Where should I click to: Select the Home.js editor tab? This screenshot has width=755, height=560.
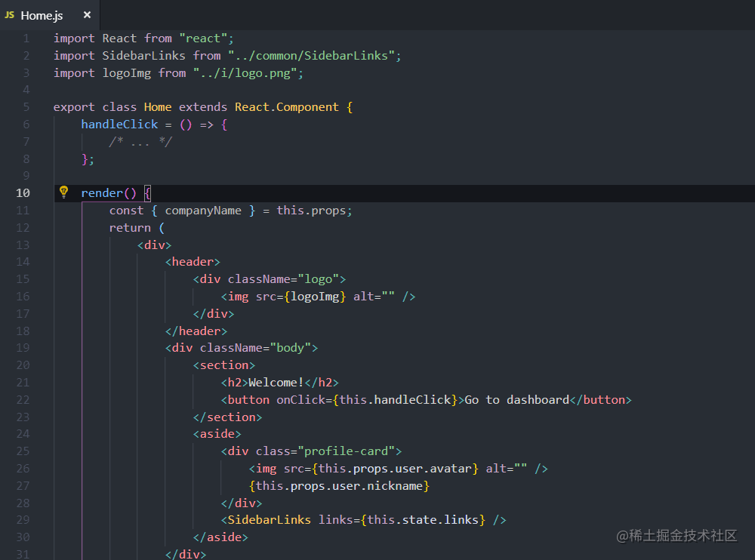42,15
